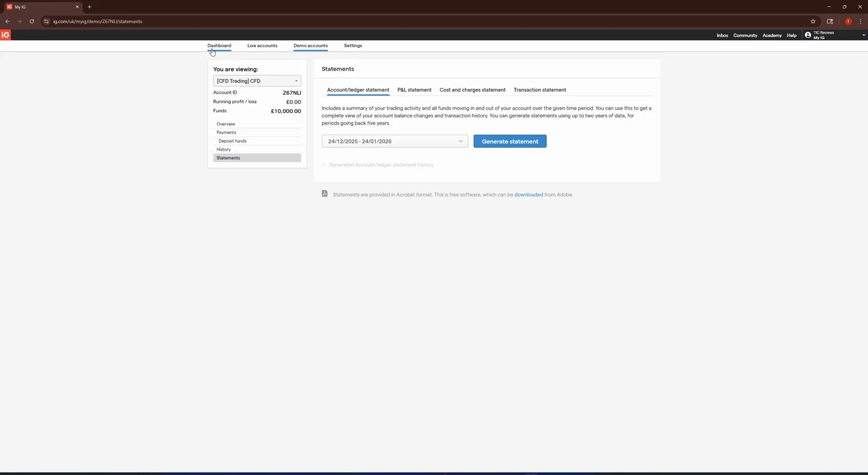The height and width of the screenshot is (475, 868).
Task: Click the TIC Reviews My IG label
Action: tap(823, 35)
